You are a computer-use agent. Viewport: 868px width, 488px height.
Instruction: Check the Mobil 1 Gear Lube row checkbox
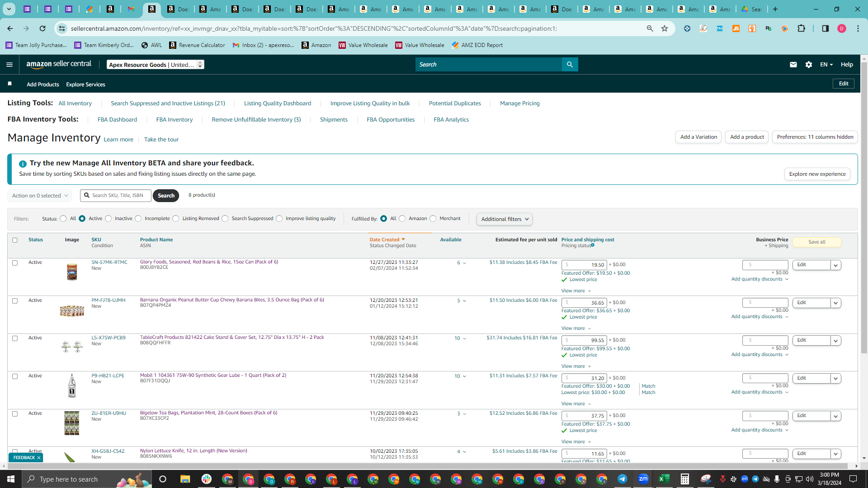click(x=15, y=376)
